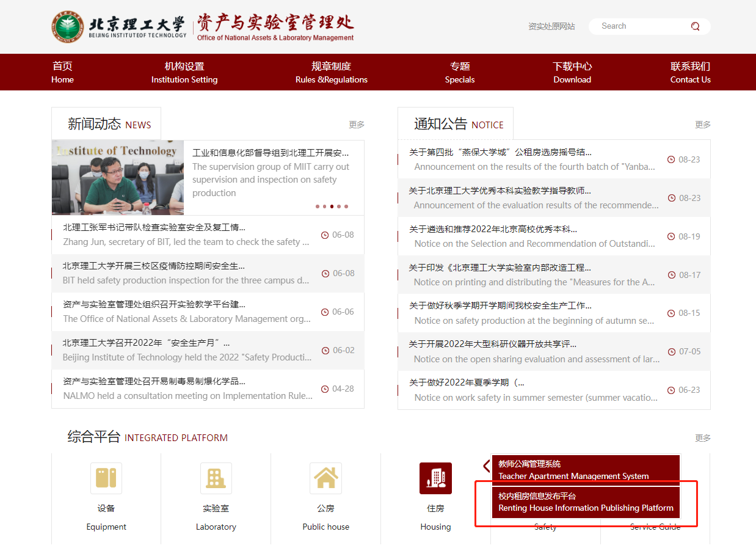Open the Rules & Regulations menu
Viewport: 756px width, 548px height.
point(332,72)
